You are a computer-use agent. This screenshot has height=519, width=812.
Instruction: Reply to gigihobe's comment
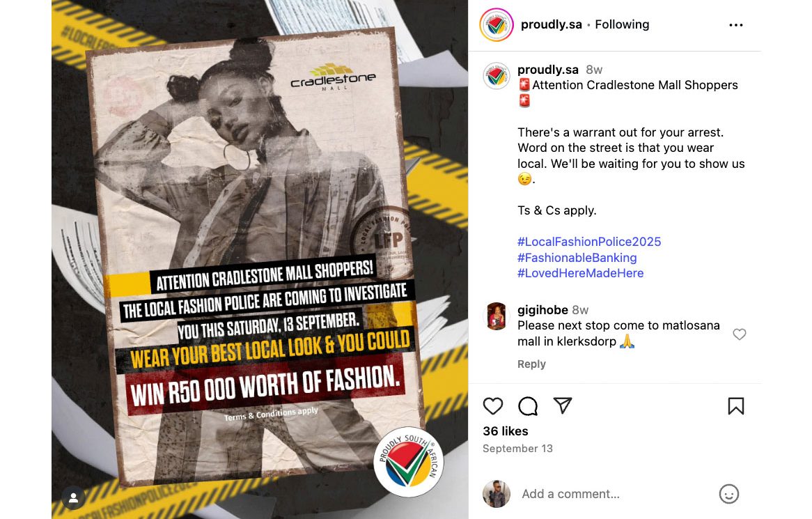click(x=531, y=364)
